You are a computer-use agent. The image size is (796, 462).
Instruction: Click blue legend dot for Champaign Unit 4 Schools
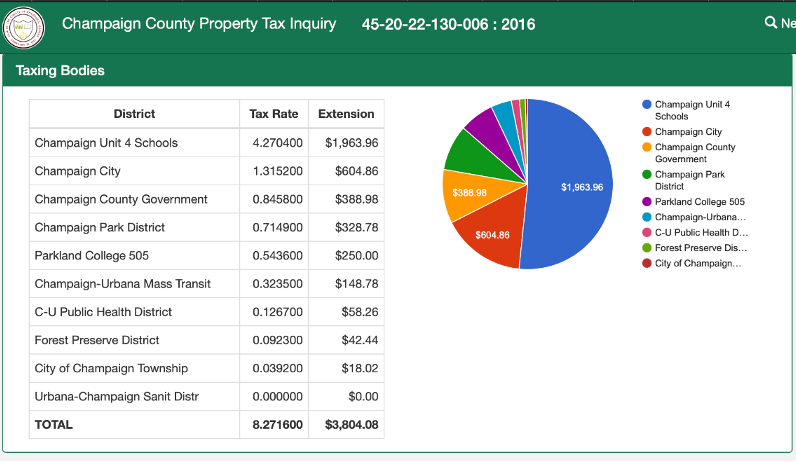click(646, 104)
